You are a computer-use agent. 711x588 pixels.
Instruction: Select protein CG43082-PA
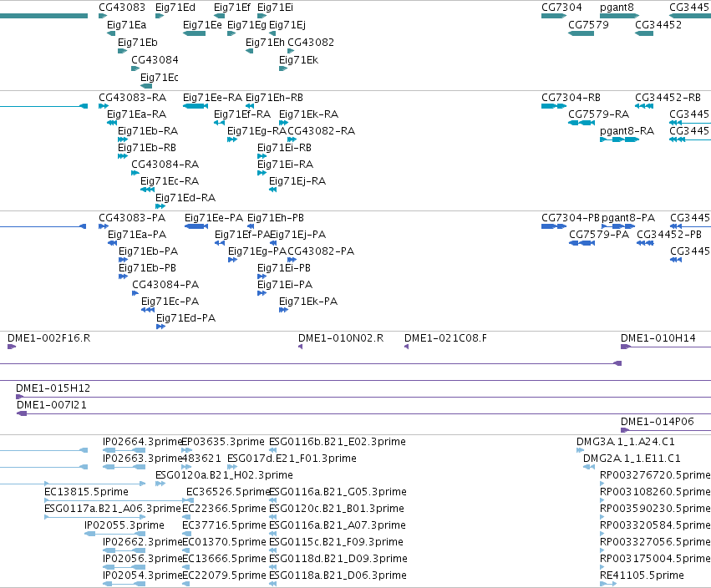tap(321, 251)
